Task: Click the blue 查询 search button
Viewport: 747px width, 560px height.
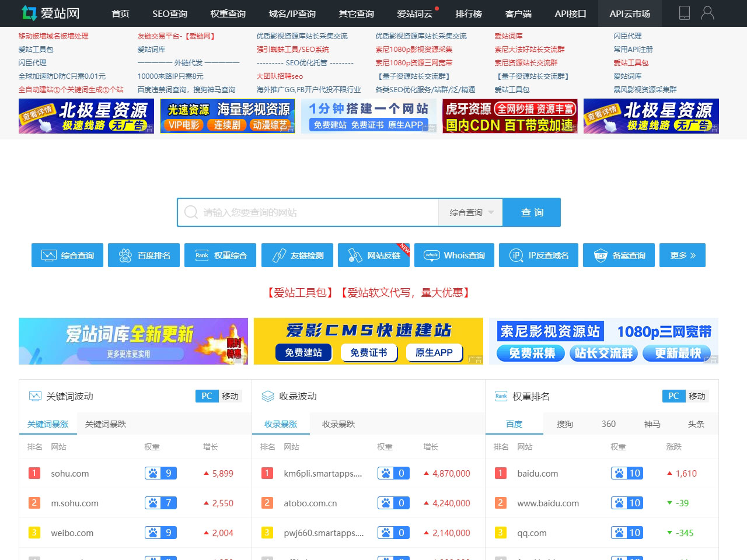Action: (531, 212)
